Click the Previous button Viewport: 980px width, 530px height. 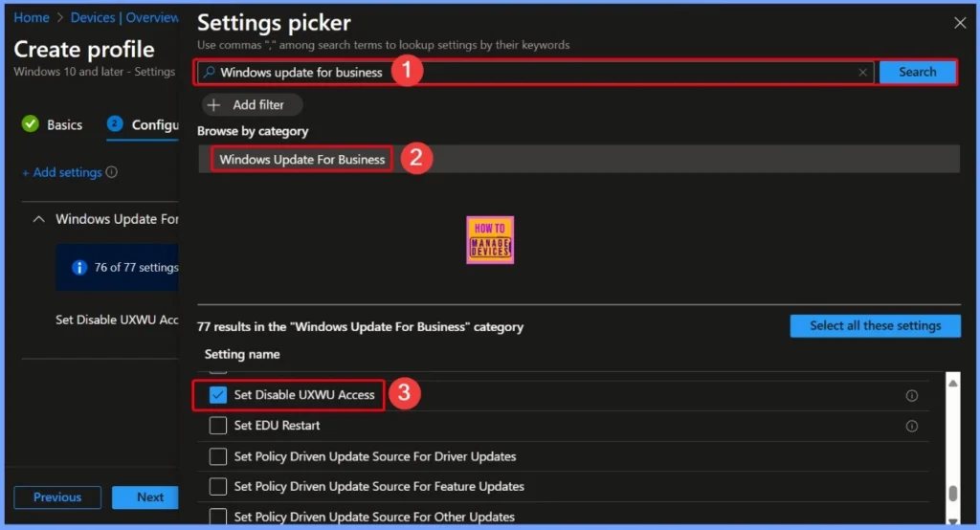pos(57,497)
